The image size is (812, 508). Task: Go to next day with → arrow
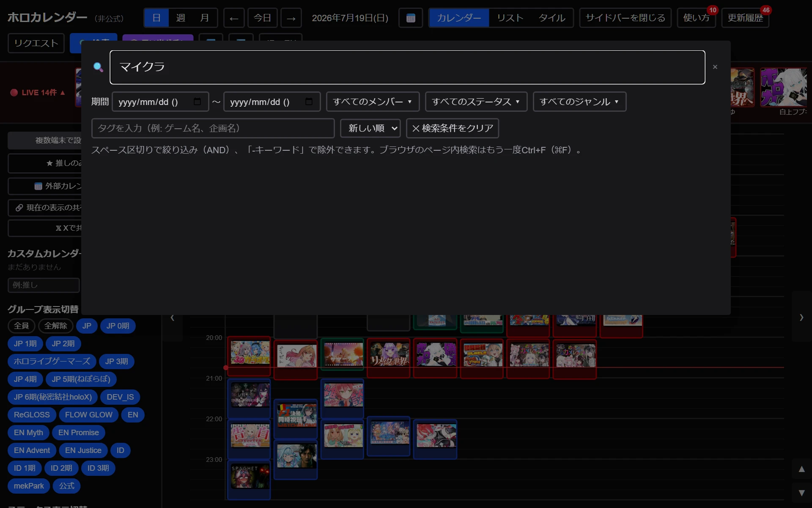point(291,18)
